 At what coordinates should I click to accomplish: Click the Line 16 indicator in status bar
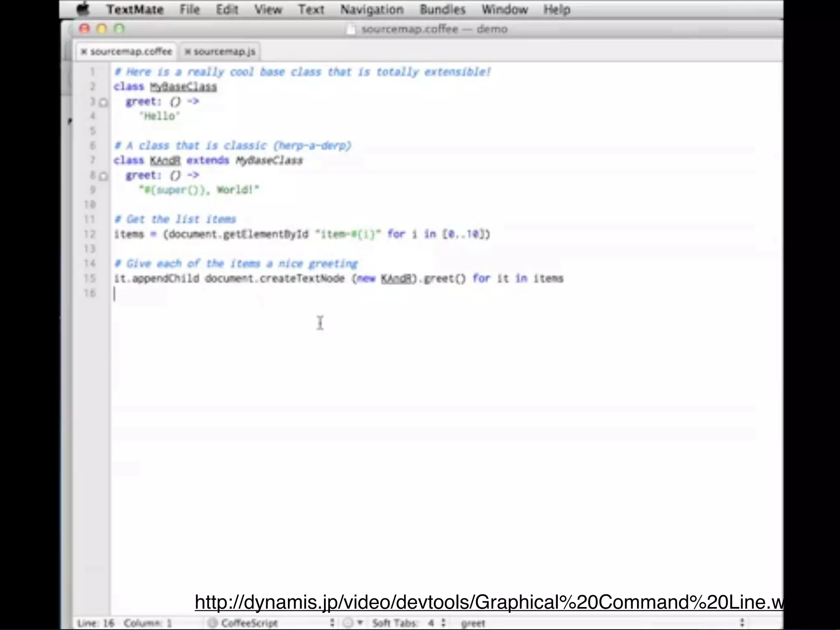96,623
